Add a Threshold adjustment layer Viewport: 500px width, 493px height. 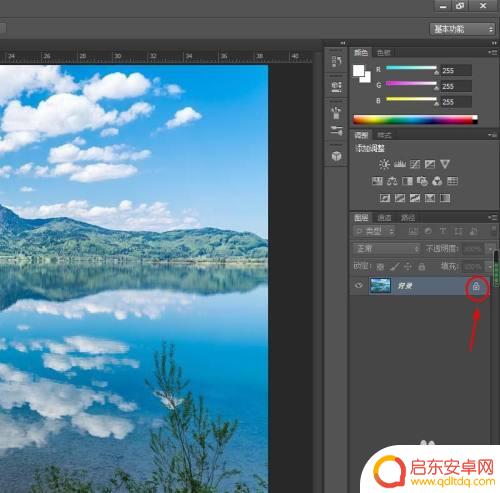point(415,198)
